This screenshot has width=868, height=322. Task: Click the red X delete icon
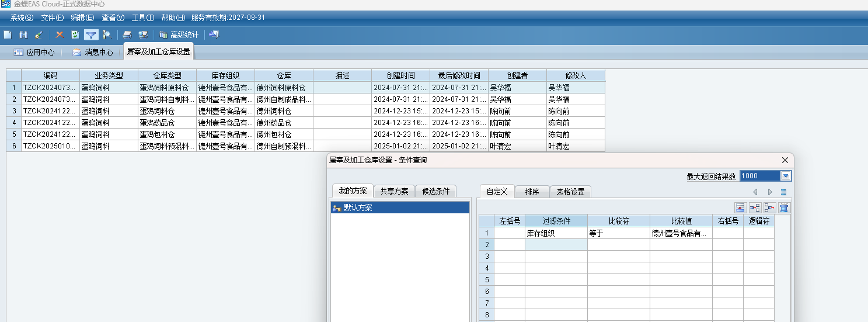60,34
